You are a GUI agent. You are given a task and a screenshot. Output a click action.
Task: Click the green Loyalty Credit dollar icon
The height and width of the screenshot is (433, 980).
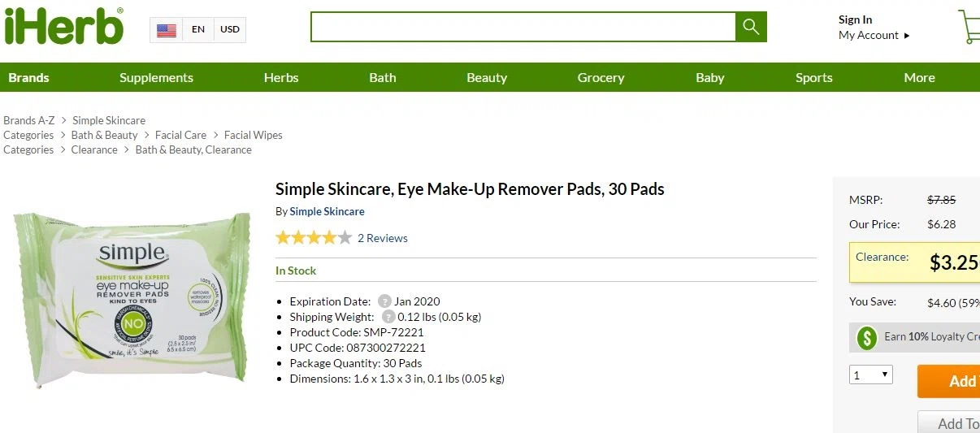tap(867, 337)
